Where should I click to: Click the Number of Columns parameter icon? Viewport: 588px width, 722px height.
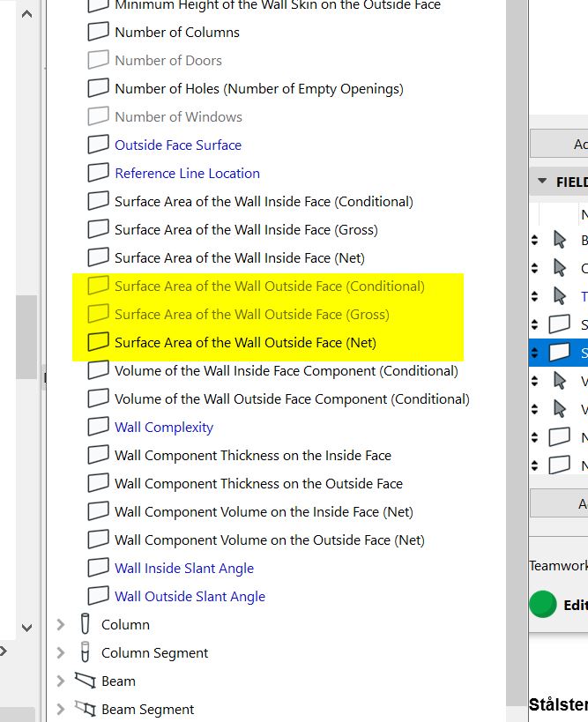click(98, 33)
